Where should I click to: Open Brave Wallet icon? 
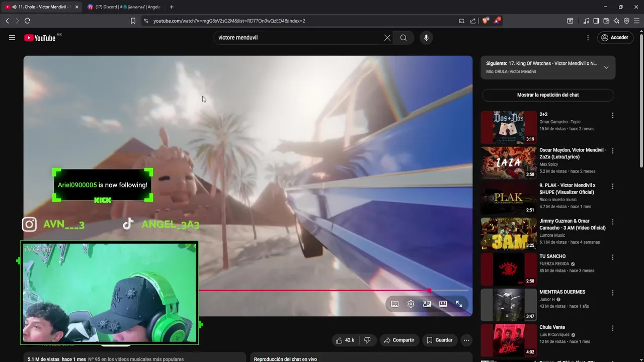pos(606,21)
